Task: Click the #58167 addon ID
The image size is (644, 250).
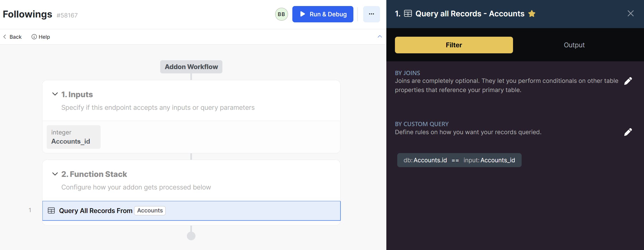Action: (67, 15)
